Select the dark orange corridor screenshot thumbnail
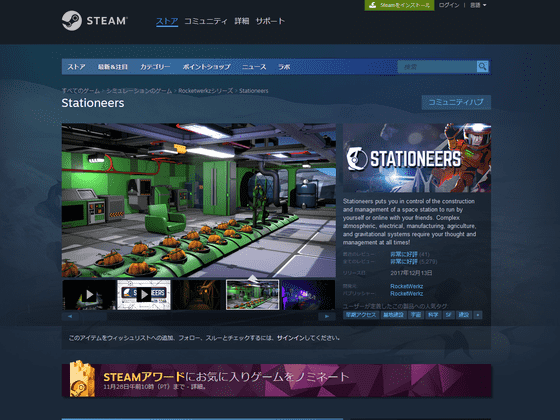The width and height of the screenshot is (560, 420). coord(198,295)
